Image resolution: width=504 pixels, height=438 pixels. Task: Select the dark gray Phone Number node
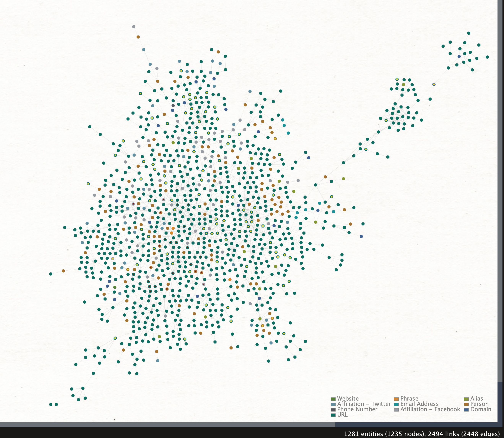(173, 106)
